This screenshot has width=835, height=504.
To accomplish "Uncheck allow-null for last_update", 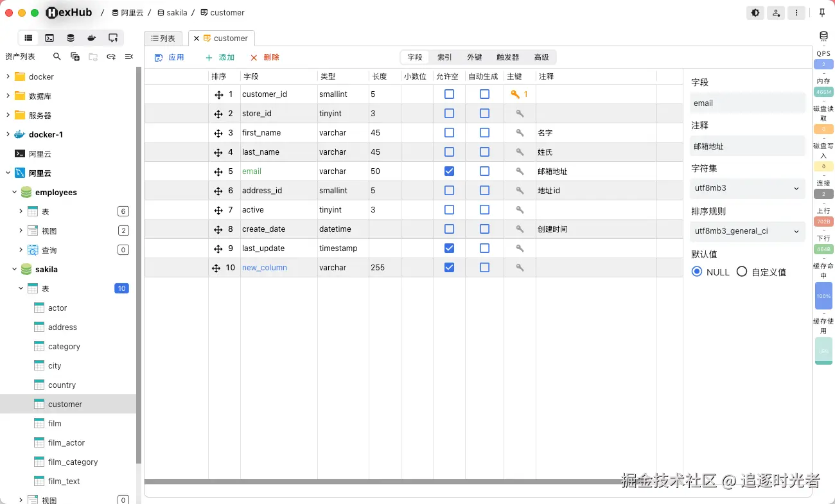I will click(449, 248).
